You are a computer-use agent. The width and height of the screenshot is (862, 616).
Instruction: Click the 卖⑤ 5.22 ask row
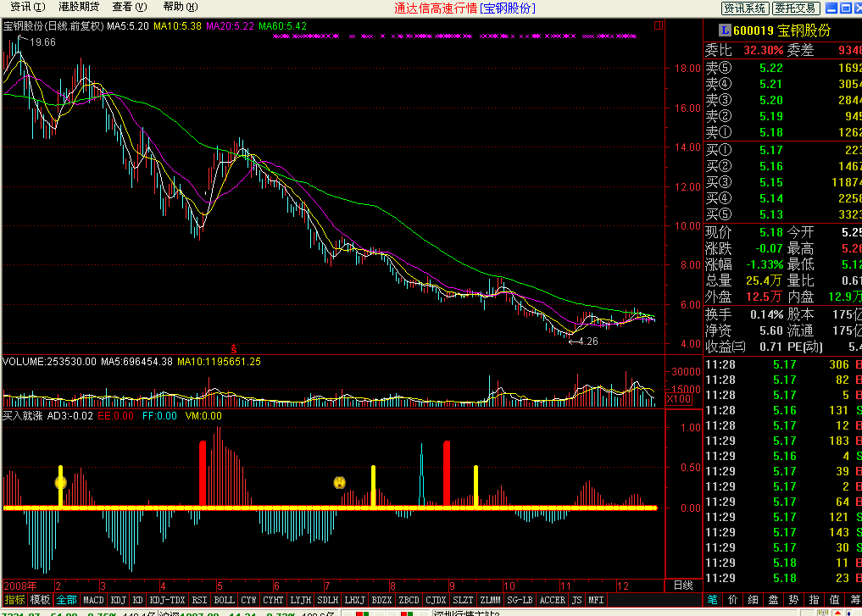click(783, 68)
